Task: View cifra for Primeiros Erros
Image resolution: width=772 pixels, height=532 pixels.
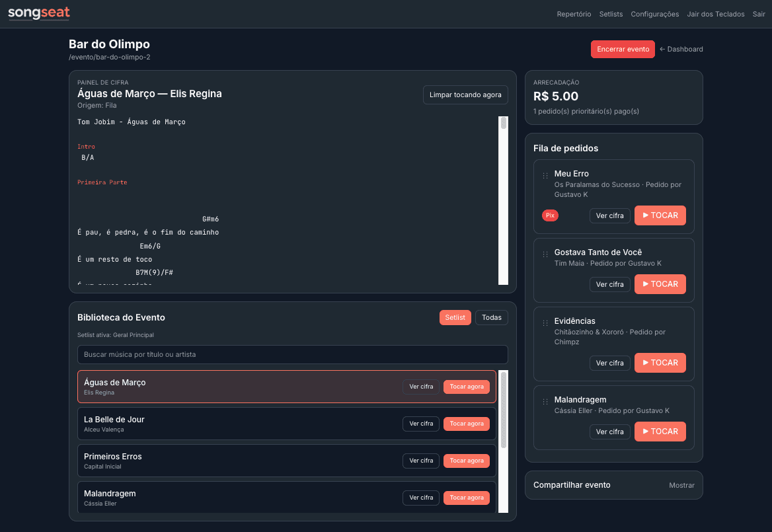Action: pyautogui.click(x=421, y=461)
